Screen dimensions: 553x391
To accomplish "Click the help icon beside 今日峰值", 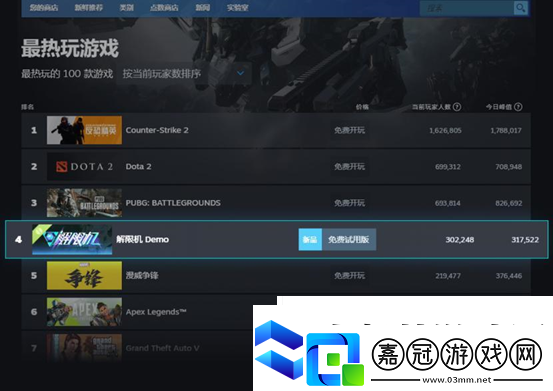I will 518,106.
